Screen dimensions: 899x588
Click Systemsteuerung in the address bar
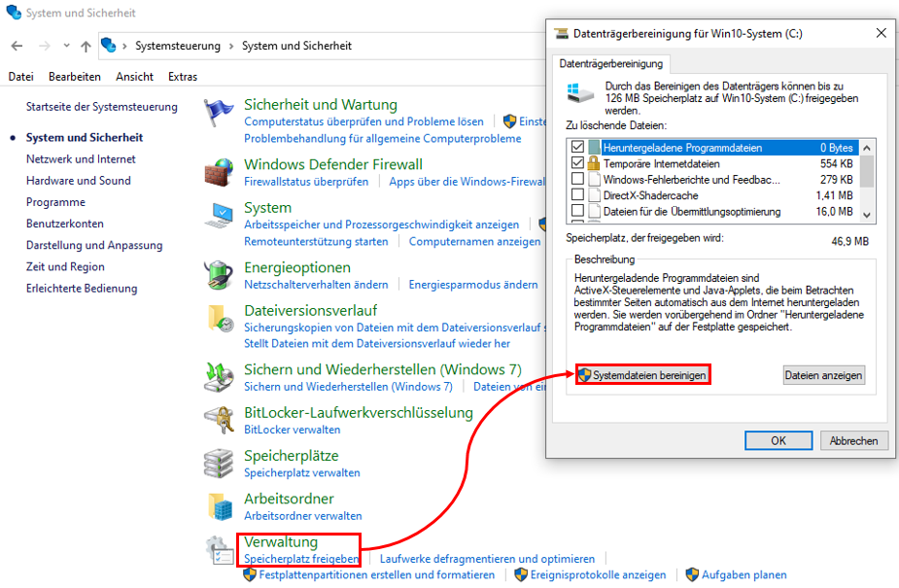pos(178,46)
